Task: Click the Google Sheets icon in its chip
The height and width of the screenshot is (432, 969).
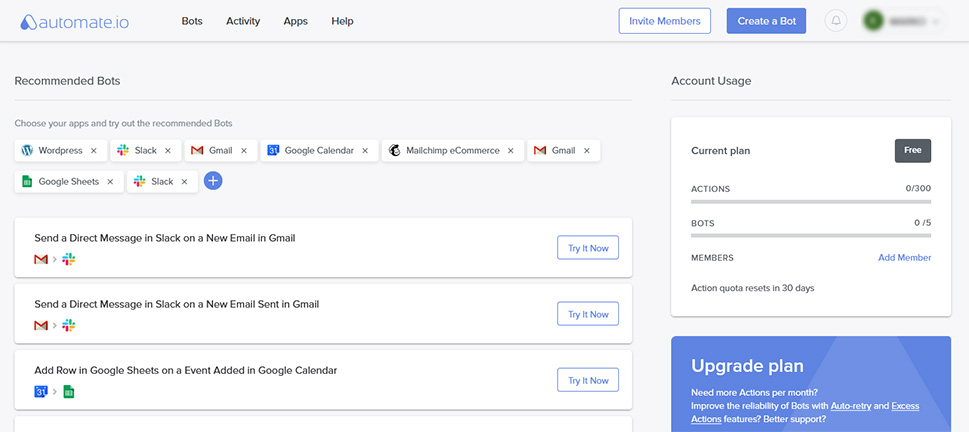Action: [27, 182]
